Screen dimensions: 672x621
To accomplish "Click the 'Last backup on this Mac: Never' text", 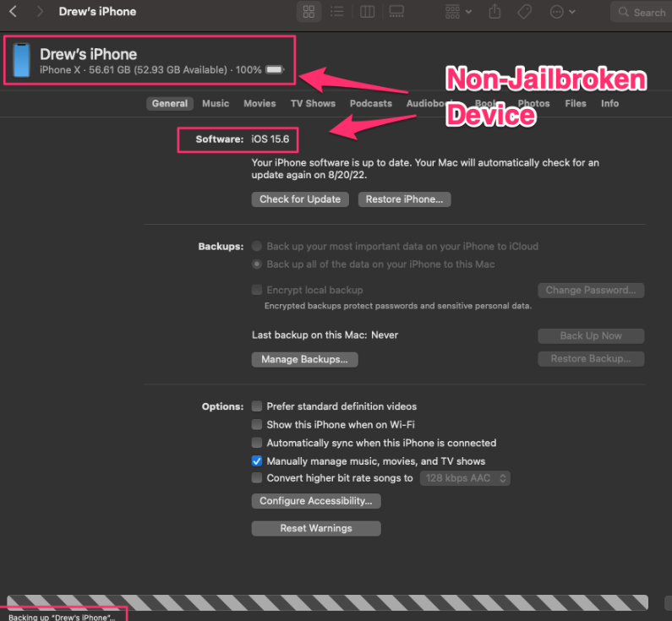I will click(x=325, y=335).
